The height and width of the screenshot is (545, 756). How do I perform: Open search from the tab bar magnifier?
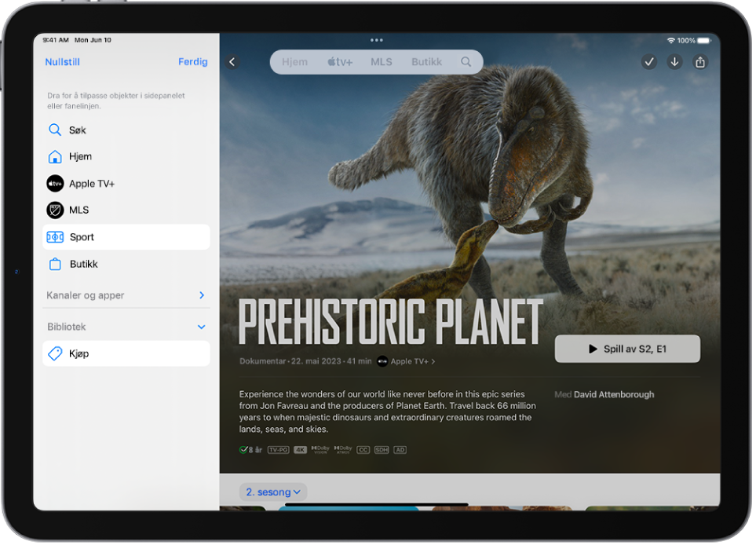coord(466,62)
